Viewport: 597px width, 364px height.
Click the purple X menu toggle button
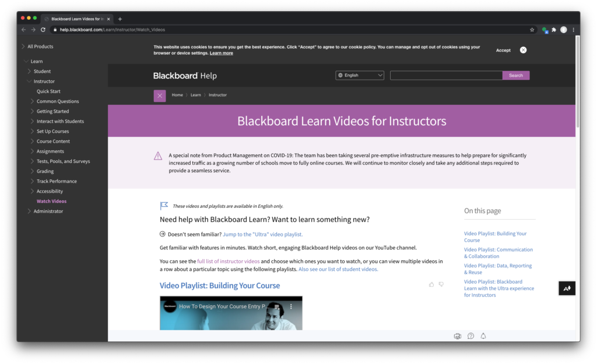160,96
